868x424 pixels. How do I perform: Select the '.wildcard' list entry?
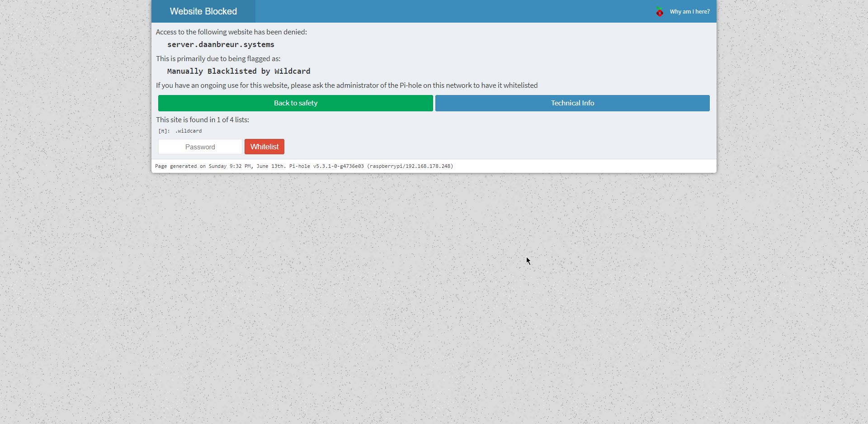(189, 131)
